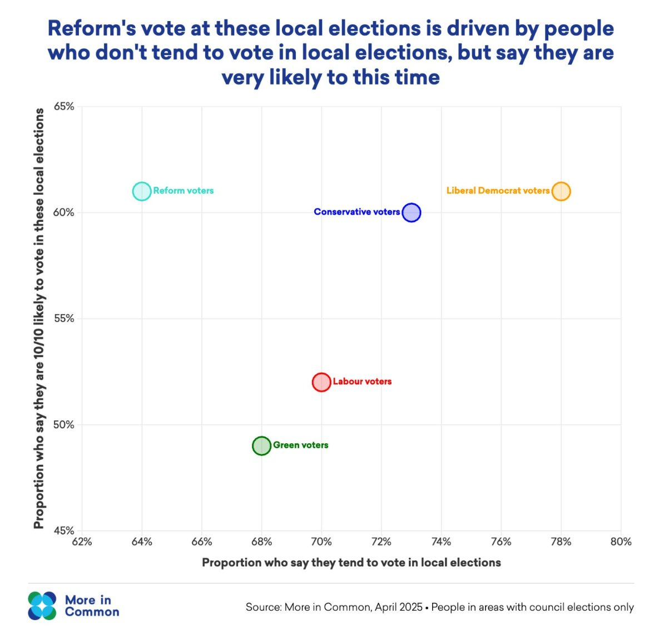Click the source attribution text

439,607
